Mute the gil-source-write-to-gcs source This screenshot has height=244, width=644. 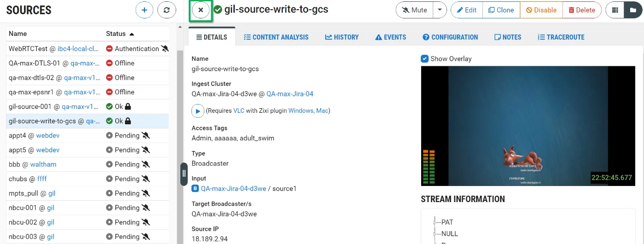tap(414, 10)
